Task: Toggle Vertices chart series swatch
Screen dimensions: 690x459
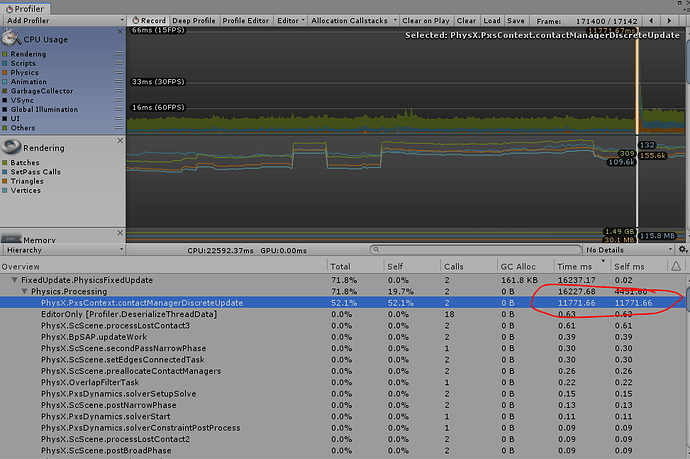Action: click(x=5, y=190)
